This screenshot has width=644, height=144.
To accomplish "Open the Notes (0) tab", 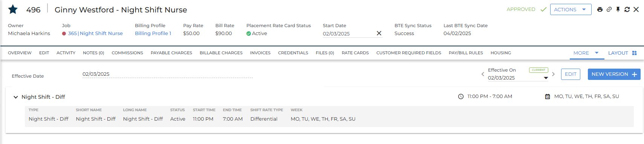I will 93,53.
